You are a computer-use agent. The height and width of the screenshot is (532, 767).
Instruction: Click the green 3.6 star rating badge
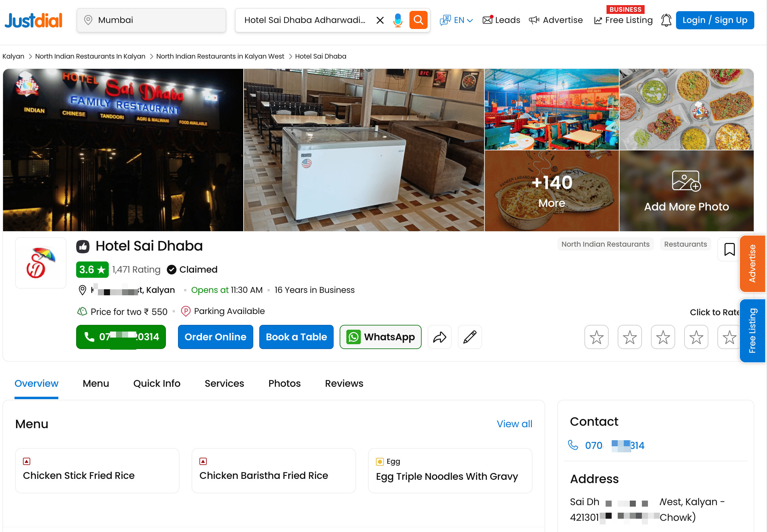pyautogui.click(x=92, y=269)
